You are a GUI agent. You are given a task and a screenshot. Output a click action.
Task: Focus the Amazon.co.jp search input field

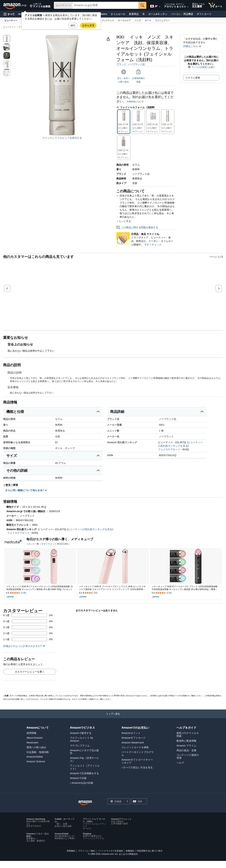tap(105, 5)
